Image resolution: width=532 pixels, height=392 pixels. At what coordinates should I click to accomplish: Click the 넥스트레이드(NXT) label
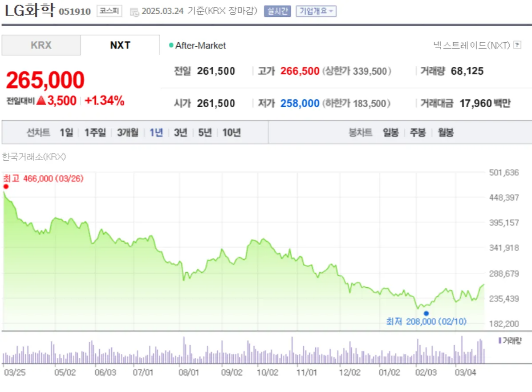[471, 45]
